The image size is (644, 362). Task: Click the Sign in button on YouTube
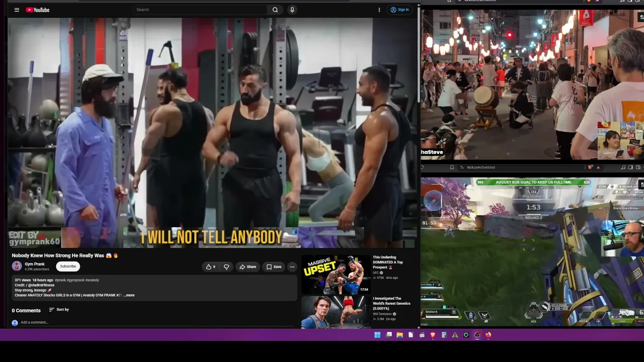pyautogui.click(x=400, y=10)
